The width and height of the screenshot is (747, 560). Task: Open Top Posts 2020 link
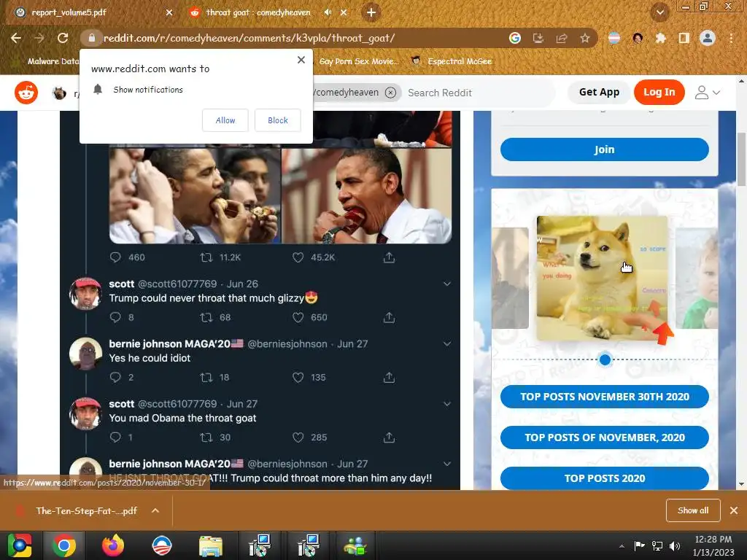tap(604, 478)
